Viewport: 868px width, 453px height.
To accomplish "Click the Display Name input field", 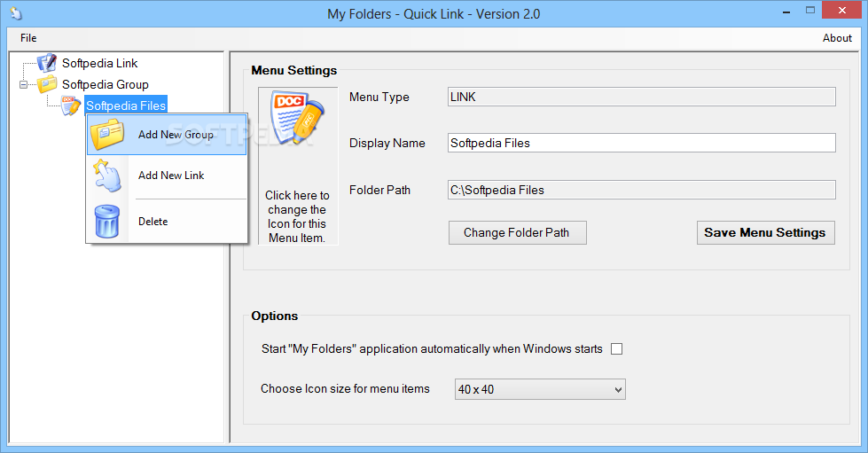I will (642, 143).
